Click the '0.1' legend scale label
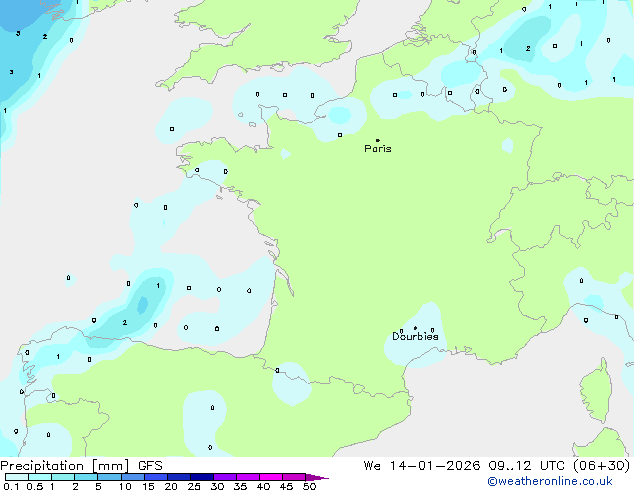Image resolution: width=634 pixels, height=490 pixels. (x=11, y=486)
